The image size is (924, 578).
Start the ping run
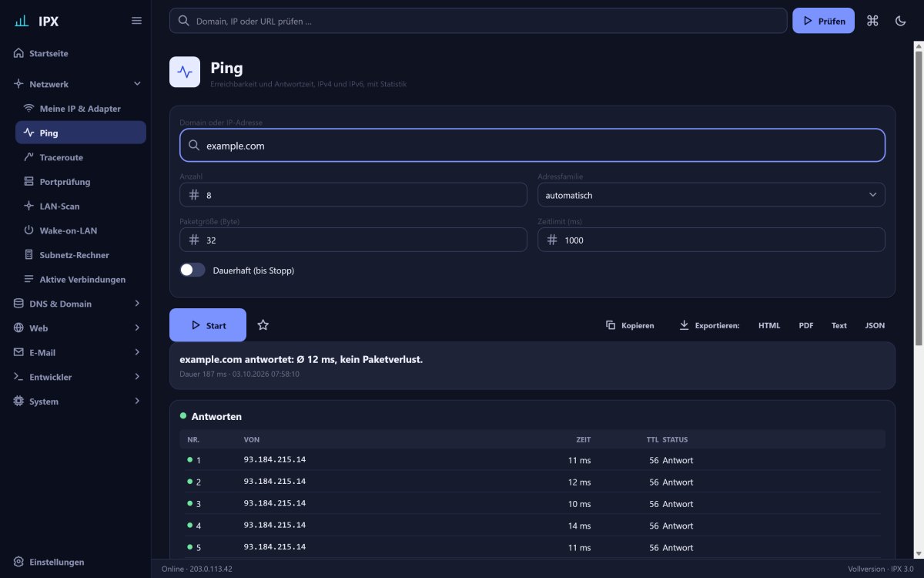pos(208,325)
